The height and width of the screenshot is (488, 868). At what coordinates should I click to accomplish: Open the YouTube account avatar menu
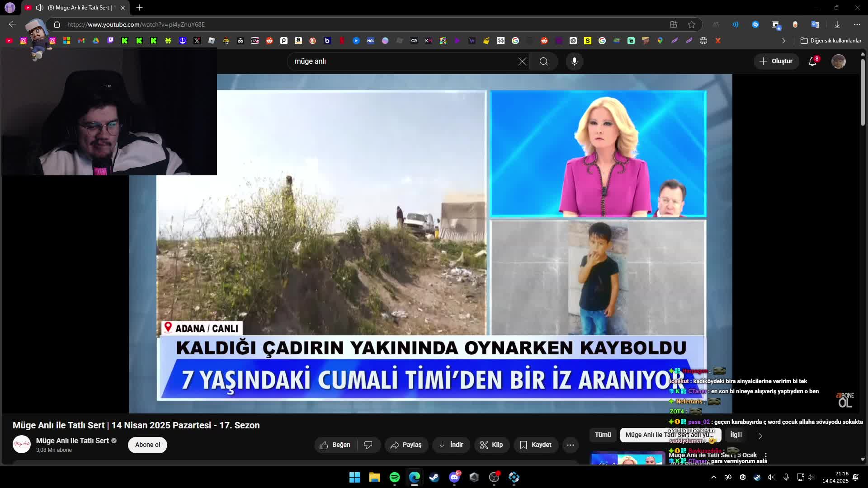839,61
